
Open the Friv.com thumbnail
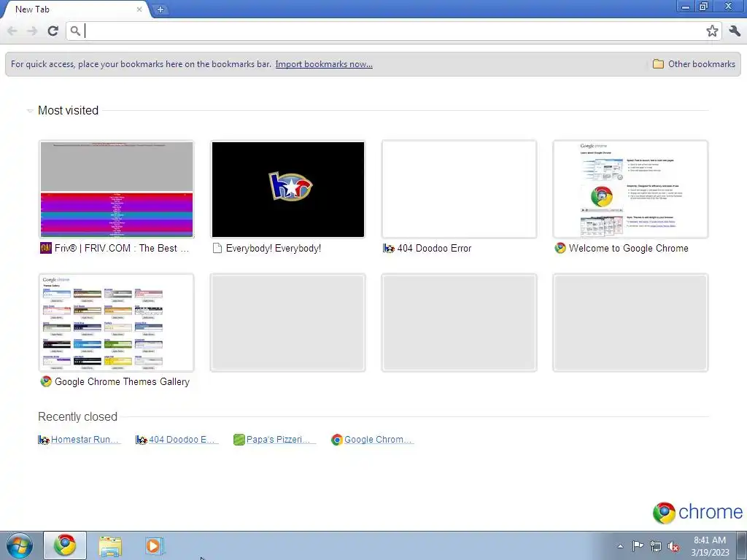(117, 189)
